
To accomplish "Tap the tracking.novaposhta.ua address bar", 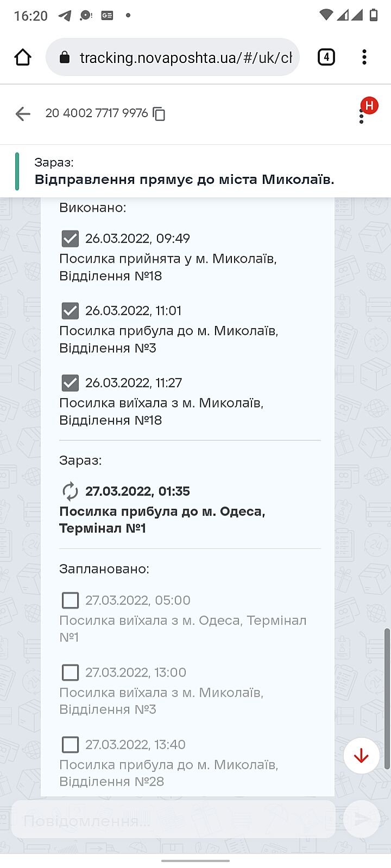I will 185,58.
